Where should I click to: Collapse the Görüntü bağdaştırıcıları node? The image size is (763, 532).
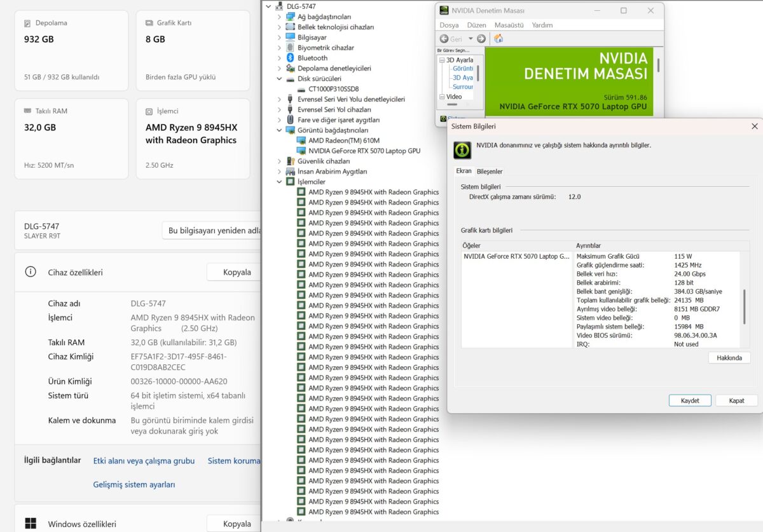point(279,130)
